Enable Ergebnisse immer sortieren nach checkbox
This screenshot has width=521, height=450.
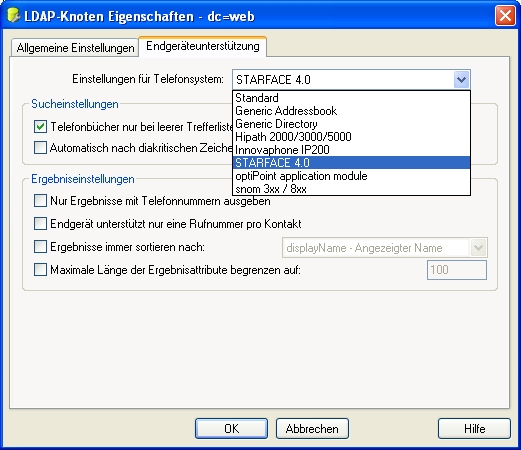(40, 247)
